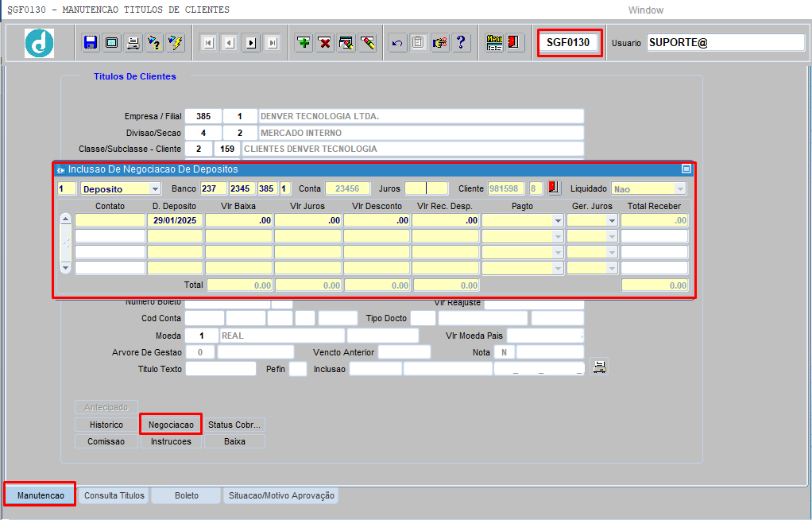This screenshot has width=812, height=520.
Task: Click Empresa code field 385
Action: (203, 116)
